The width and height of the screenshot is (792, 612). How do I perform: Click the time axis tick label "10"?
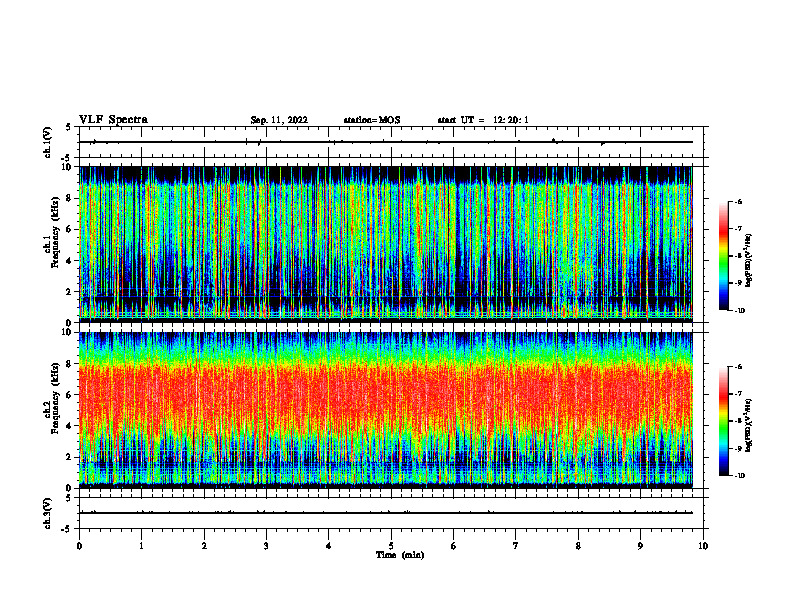click(x=703, y=546)
